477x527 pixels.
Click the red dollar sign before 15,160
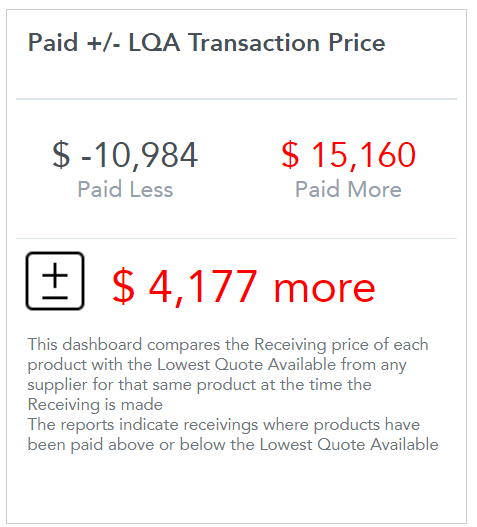coord(290,155)
